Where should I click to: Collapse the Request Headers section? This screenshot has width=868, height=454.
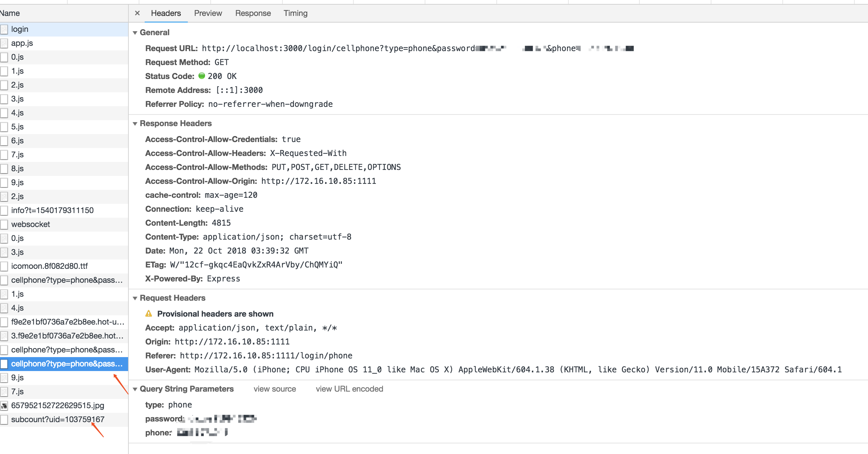[x=135, y=298]
